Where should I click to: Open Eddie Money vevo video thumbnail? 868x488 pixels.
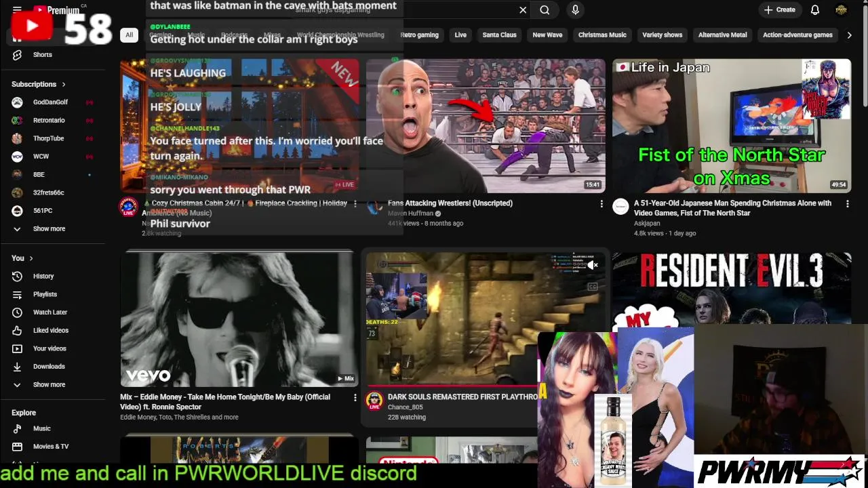pos(239,319)
